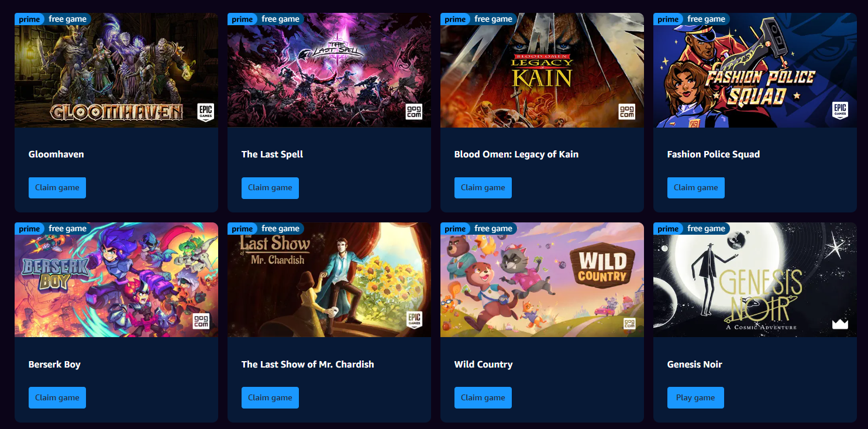Image resolution: width=868 pixels, height=429 pixels.
Task: Claim The Last Show of Mr. Chardish
Action: click(x=270, y=397)
